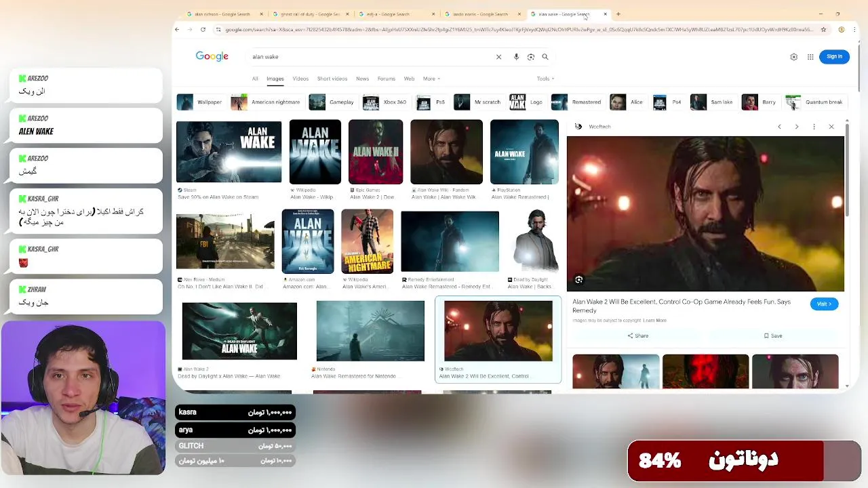Viewport: 868px width, 488px height.
Task: Apply the Quantum break filter chip
Action: [x=814, y=102]
